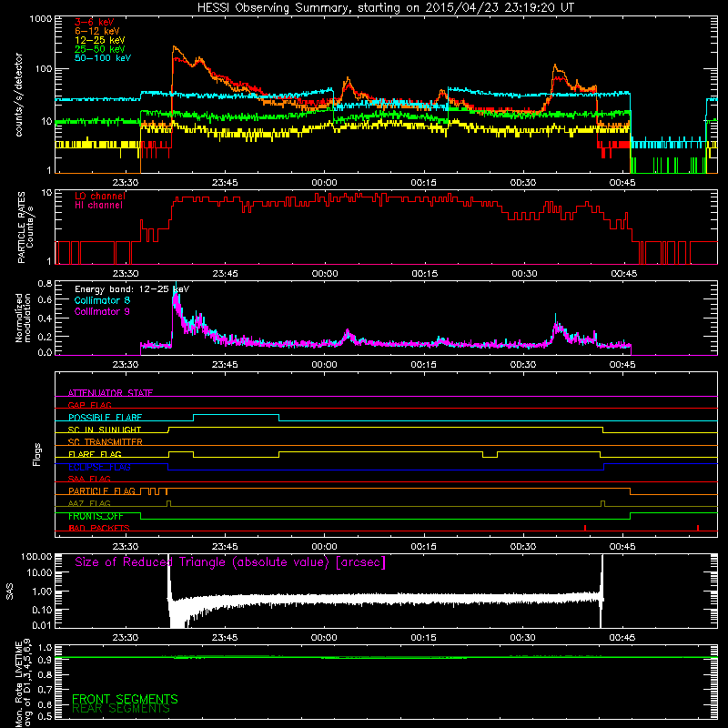Click the Collimator 9 legend label

(102, 311)
